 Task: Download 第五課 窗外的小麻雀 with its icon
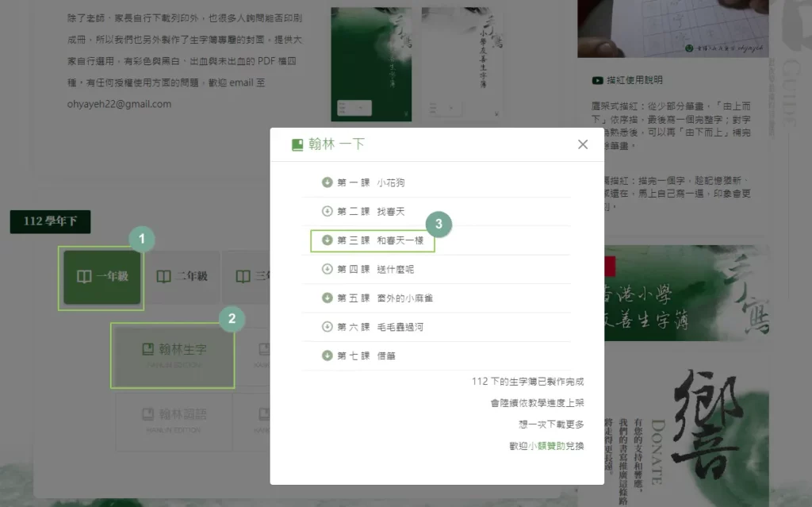(x=327, y=298)
